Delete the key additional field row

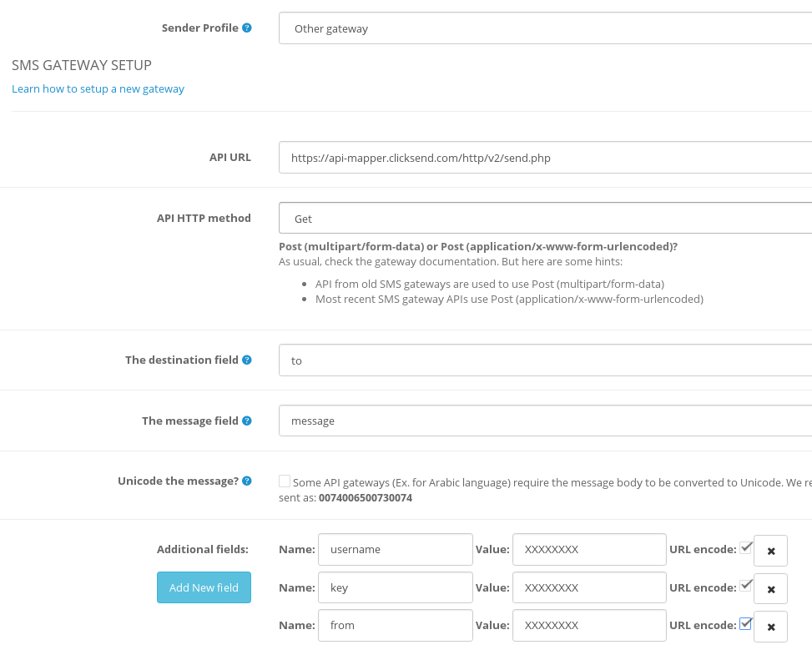pos(770,589)
